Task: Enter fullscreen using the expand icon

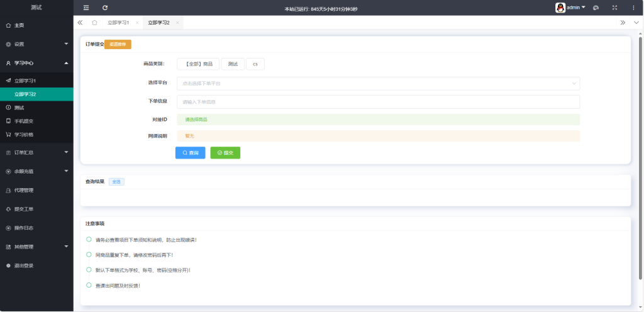Action: [614, 8]
